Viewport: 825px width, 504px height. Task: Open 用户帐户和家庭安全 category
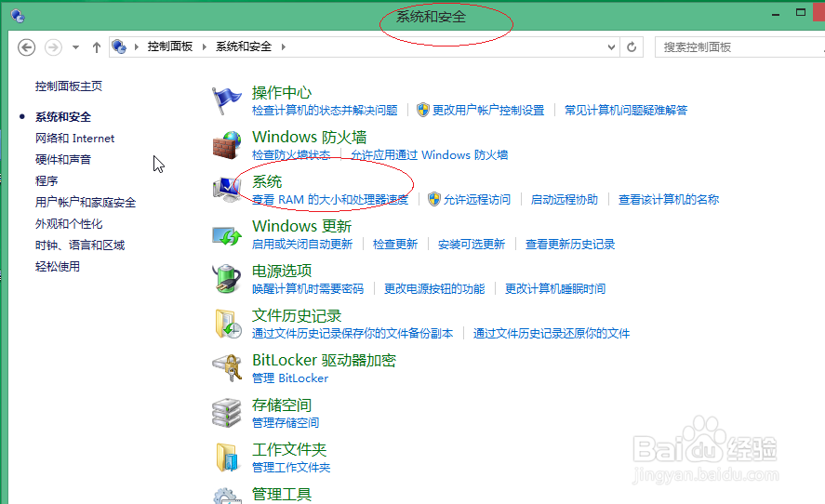pyautogui.click(x=86, y=203)
